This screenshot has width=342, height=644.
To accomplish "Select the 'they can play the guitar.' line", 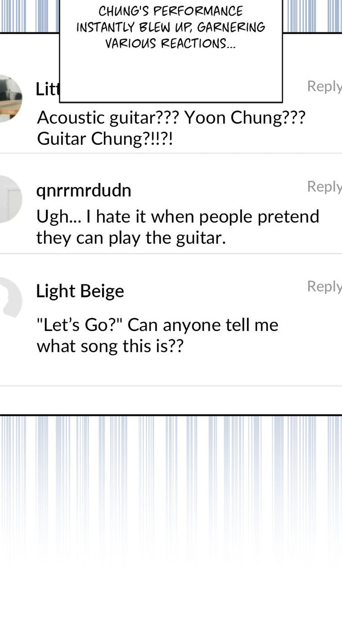I will click(x=131, y=238).
